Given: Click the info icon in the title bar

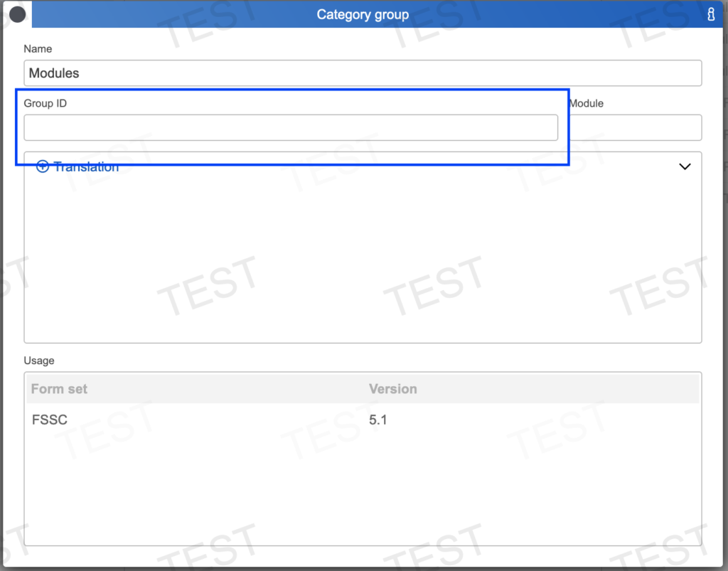Looking at the screenshot, I should (710, 15).
